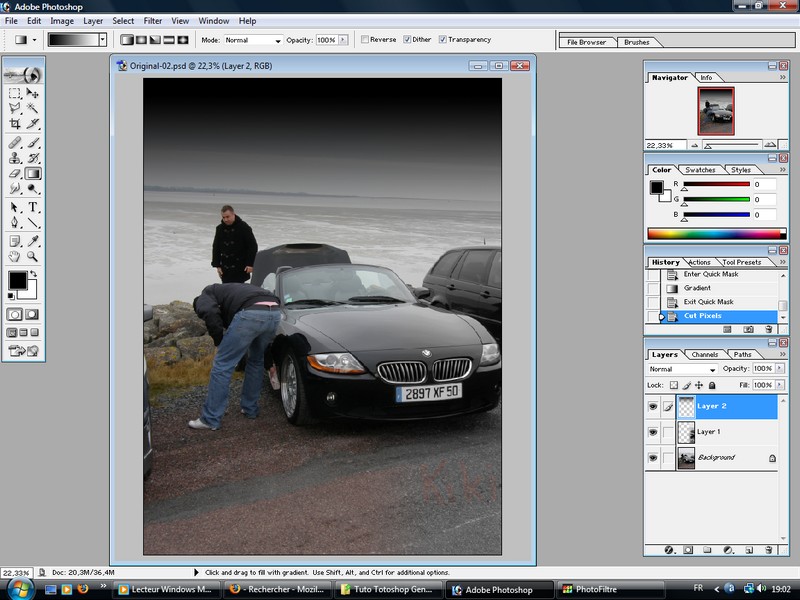
Task: Select the Move tool
Action: tap(33, 93)
